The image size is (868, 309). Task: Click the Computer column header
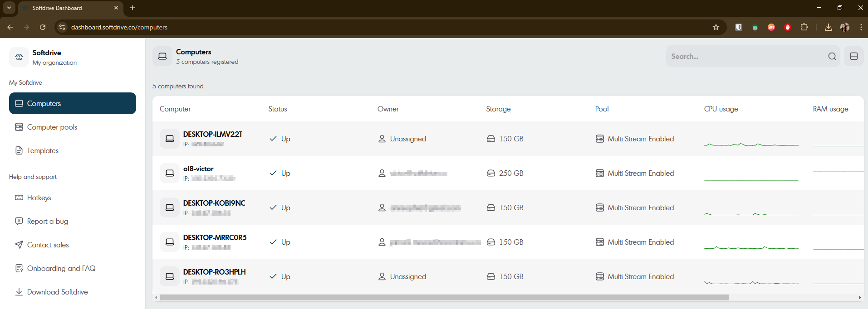point(175,109)
